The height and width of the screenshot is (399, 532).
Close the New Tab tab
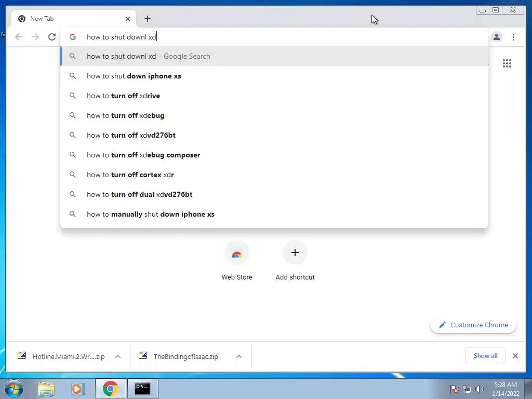tap(128, 19)
